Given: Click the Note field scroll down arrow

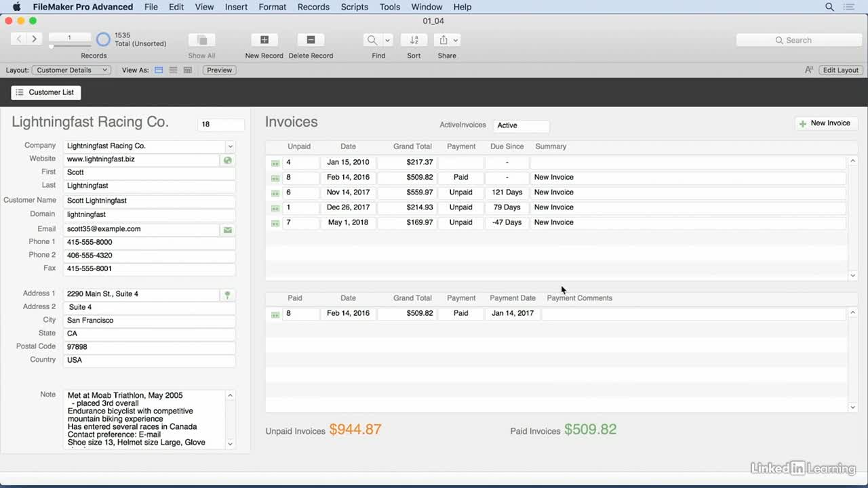Looking at the screenshot, I should click(230, 444).
